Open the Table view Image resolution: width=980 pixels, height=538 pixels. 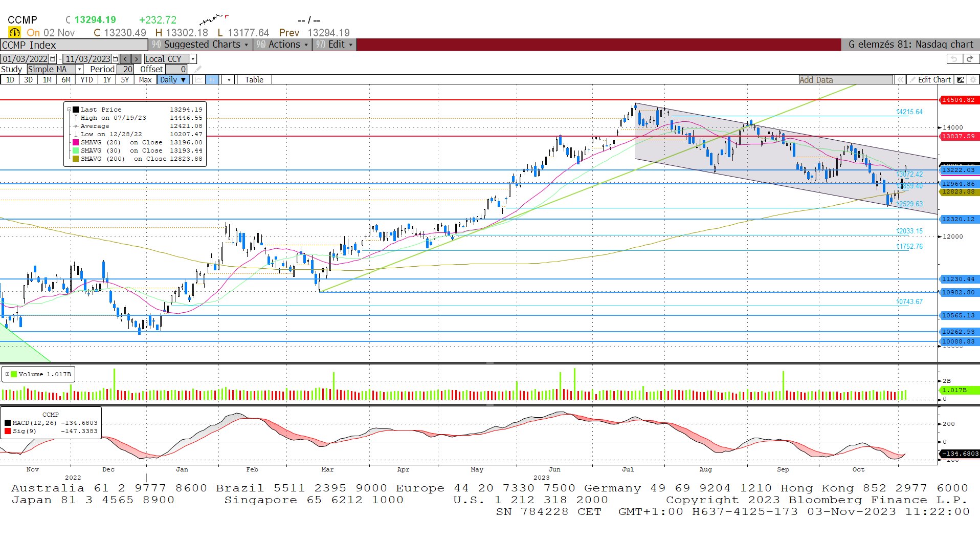click(254, 80)
